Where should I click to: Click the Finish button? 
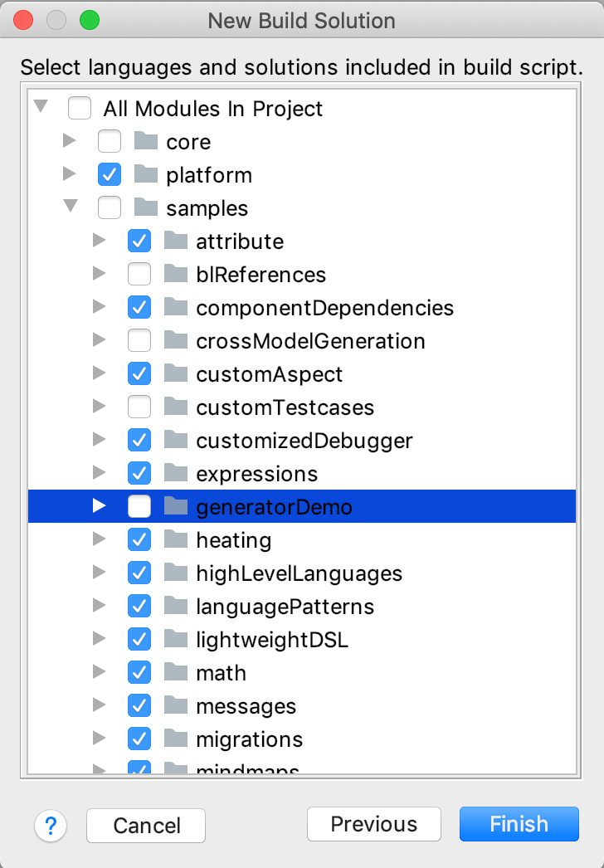click(519, 824)
